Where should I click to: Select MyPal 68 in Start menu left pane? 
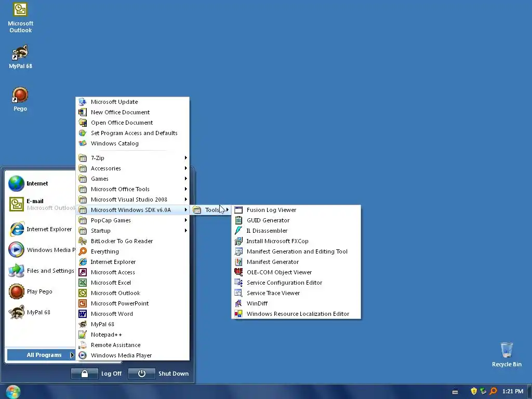[40, 312]
